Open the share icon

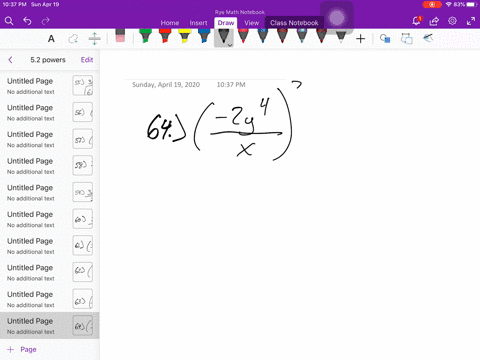(x=434, y=21)
